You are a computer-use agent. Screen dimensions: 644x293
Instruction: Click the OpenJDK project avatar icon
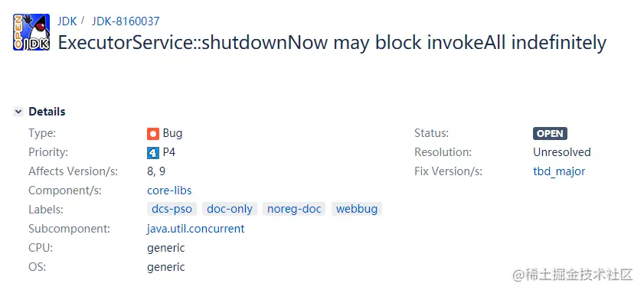31,32
